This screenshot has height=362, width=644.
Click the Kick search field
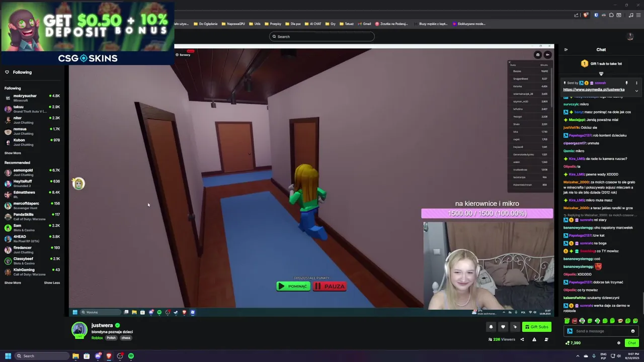(322, 36)
